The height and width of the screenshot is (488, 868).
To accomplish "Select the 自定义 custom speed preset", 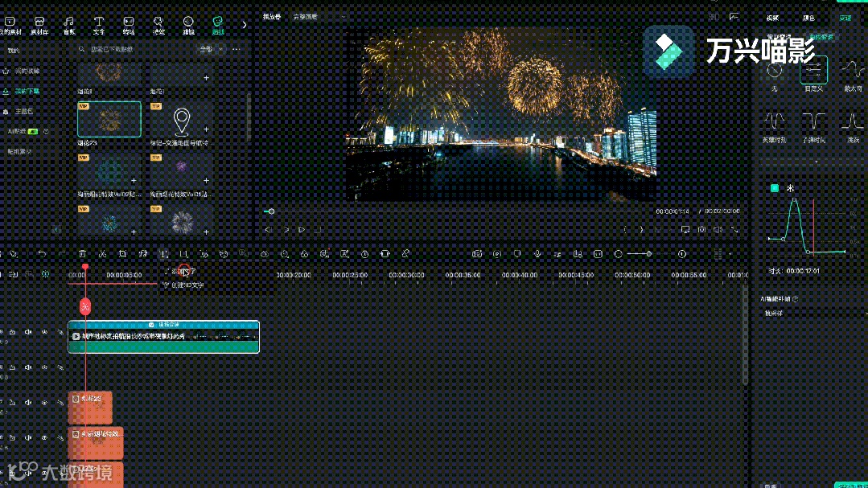I will (x=814, y=74).
